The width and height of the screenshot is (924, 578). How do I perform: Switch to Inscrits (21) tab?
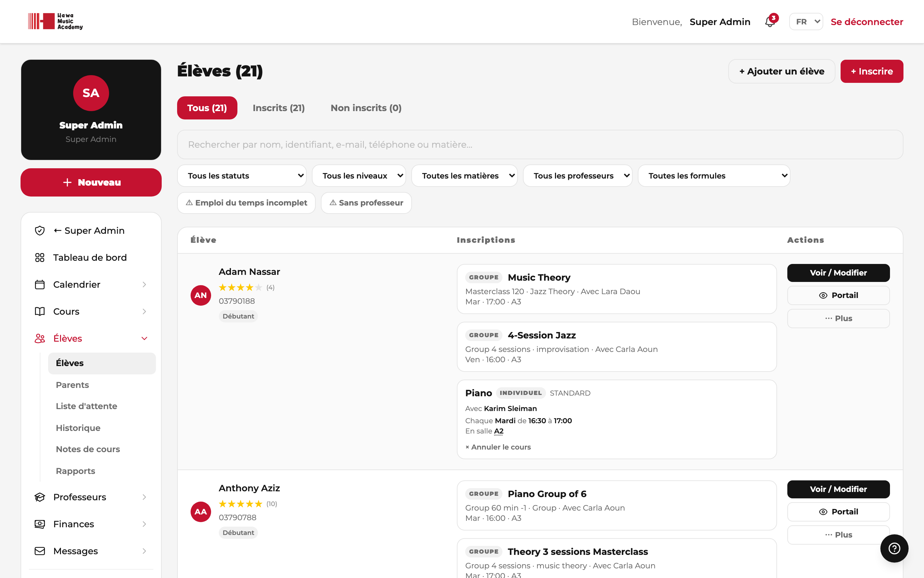279,108
